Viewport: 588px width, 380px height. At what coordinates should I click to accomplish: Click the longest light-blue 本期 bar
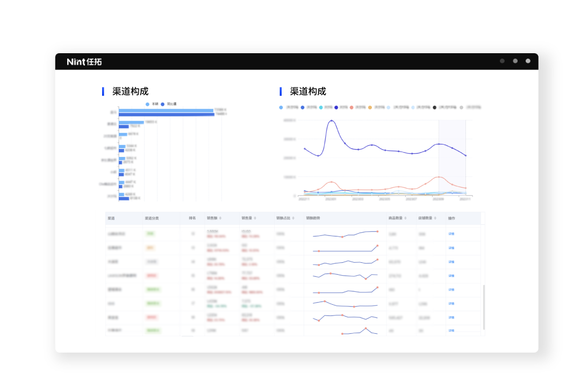(166, 110)
